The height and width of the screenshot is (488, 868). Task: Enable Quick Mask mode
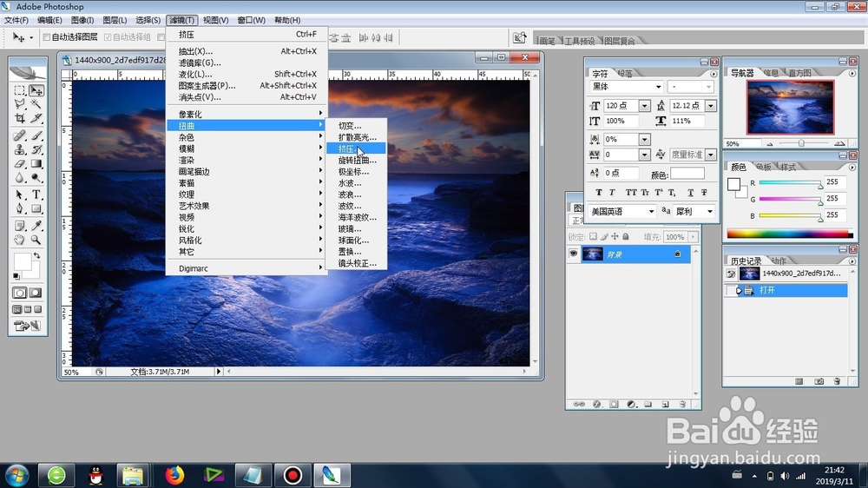click(x=36, y=293)
